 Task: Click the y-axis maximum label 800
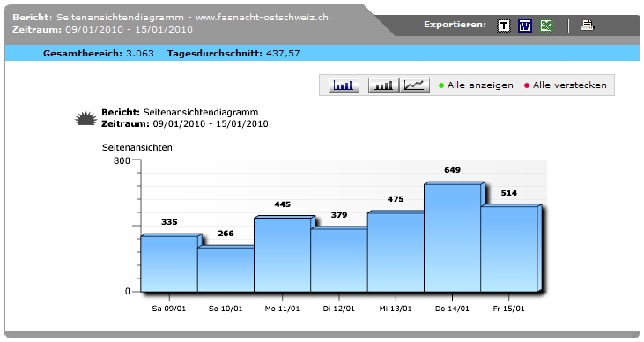[x=122, y=160]
